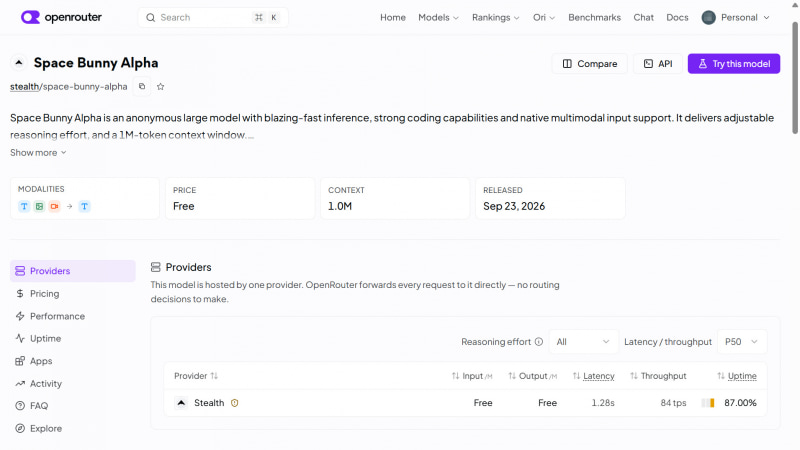Click the Personal account avatar
Viewport: 800px width, 450px height.
[x=709, y=17]
